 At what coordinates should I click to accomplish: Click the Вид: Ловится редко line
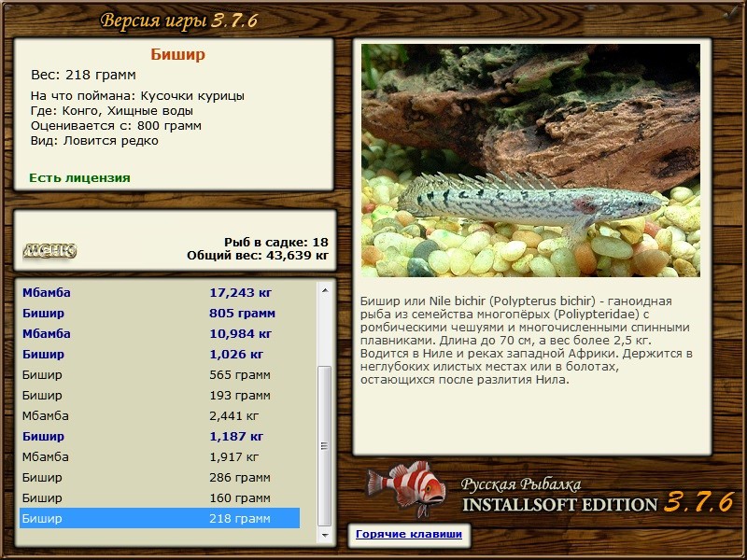(94, 141)
